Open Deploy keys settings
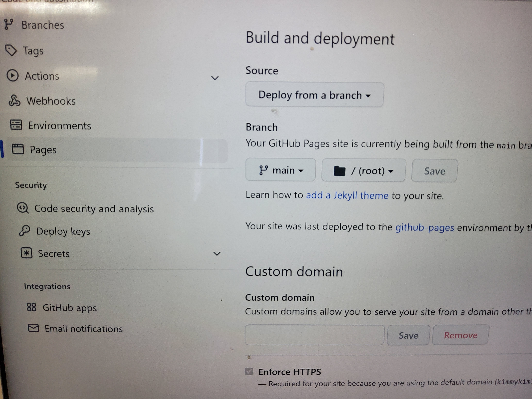The height and width of the screenshot is (399, 532). tap(63, 231)
